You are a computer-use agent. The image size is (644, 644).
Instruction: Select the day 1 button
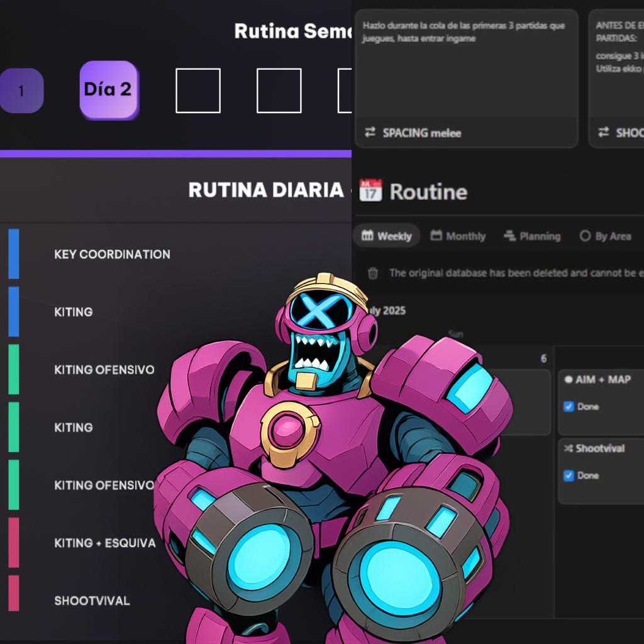coord(21,91)
